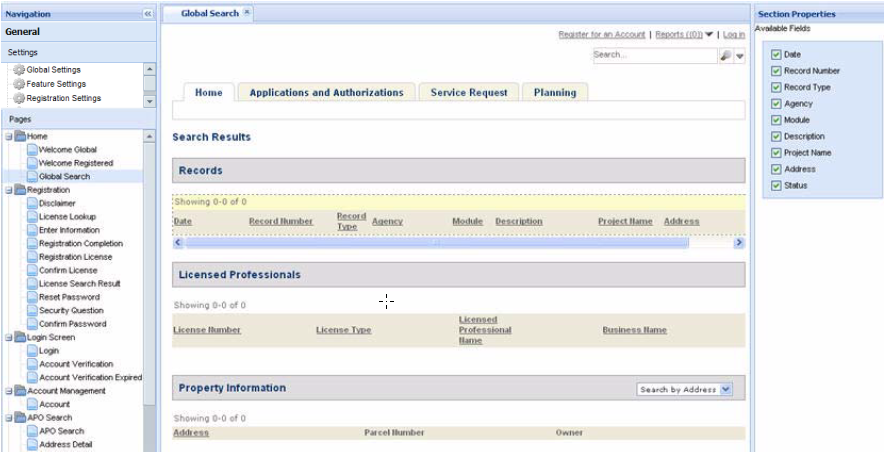Collapse the Registration tree node
This screenshot has width=884, height=453.
[8, 190]
